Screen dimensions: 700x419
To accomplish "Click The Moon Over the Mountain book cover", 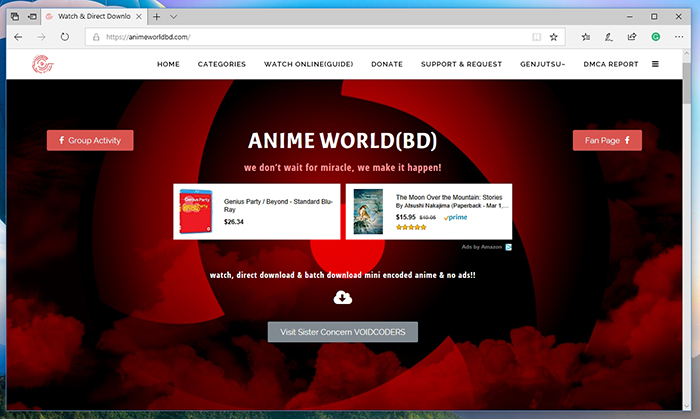I will pos(368,212).
